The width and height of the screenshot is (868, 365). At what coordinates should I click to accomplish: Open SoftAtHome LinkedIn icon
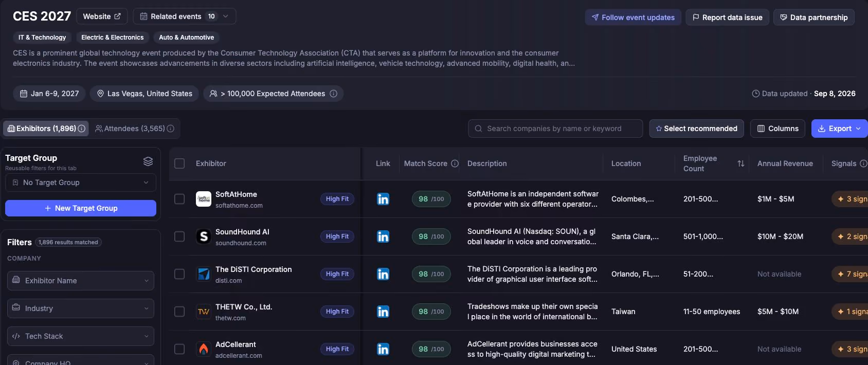(x=383, y=199)
